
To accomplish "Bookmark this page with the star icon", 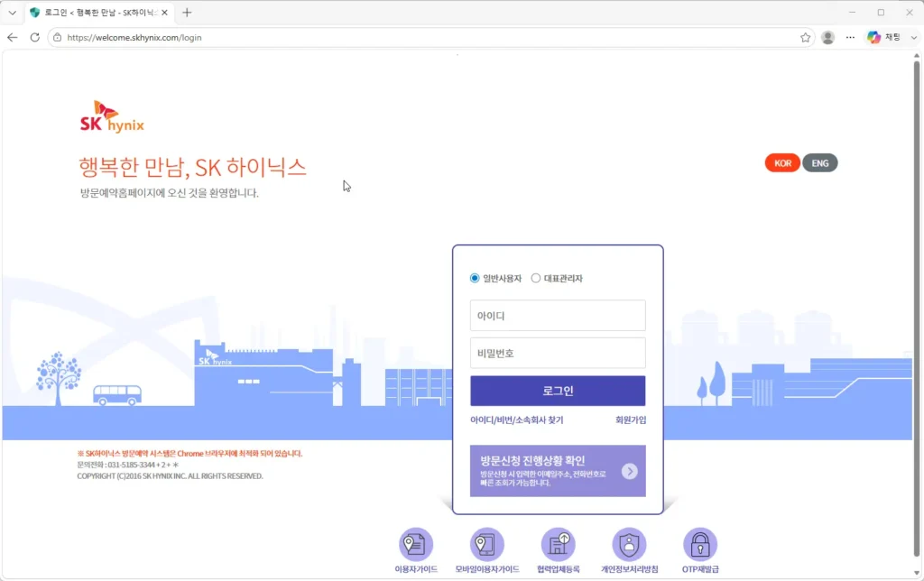I will 805,37.
